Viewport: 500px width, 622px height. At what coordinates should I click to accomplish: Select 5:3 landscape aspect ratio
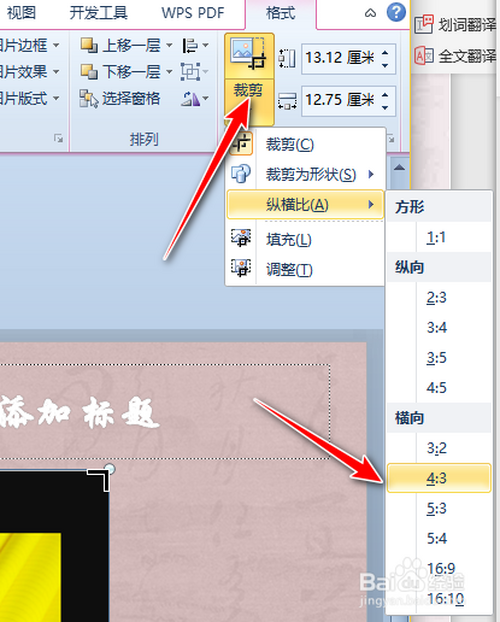point(439,509)
